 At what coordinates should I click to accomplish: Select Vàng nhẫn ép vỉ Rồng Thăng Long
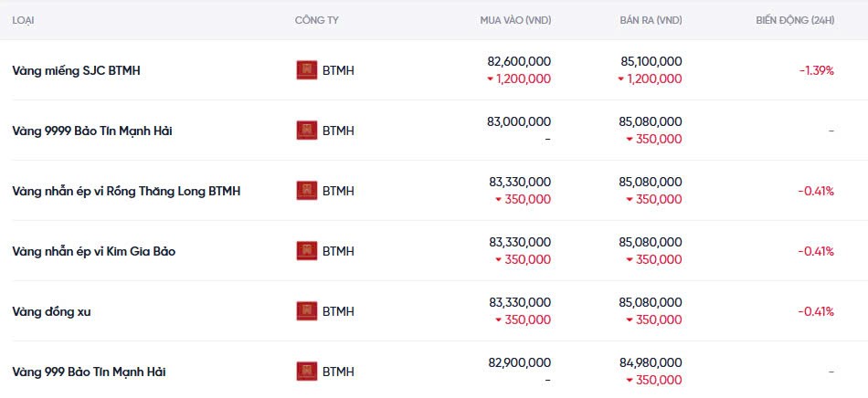[x=126, y=191]
